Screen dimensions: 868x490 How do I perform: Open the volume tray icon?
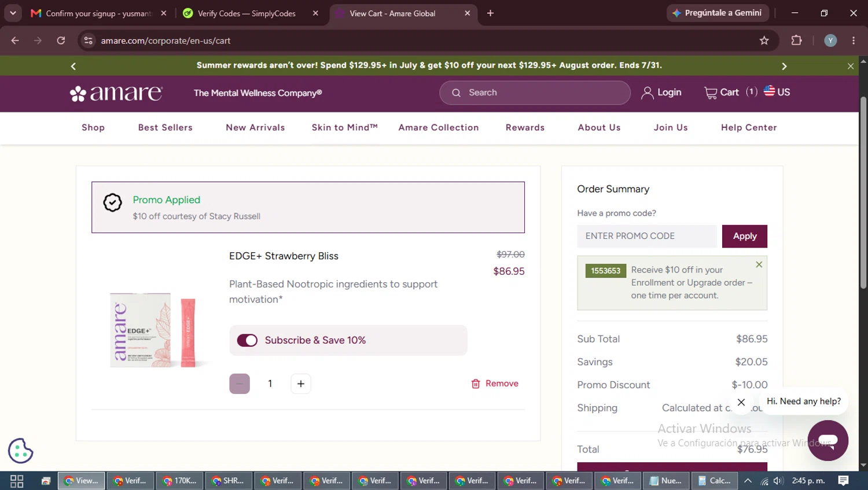[778, 481]
